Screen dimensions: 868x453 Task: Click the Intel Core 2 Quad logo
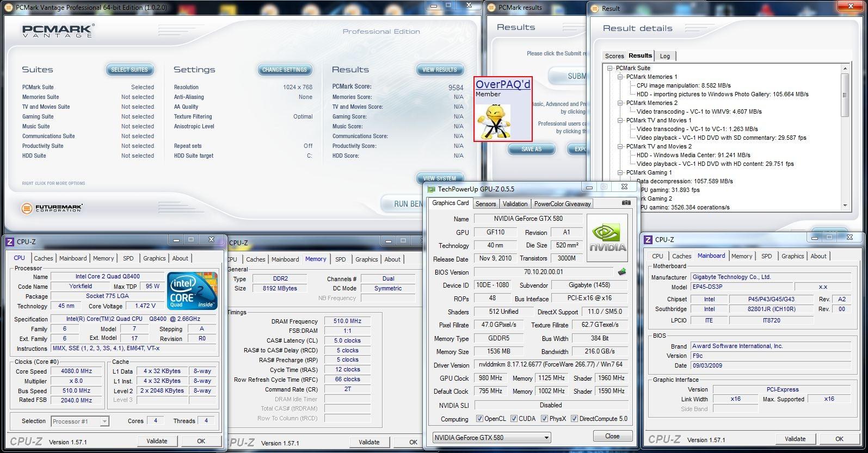click(193, 291)
